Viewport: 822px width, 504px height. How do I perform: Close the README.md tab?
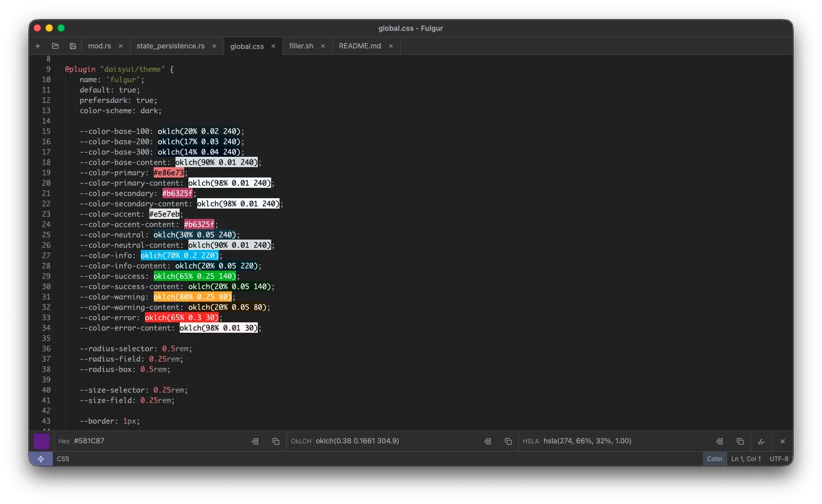(391, 46)
